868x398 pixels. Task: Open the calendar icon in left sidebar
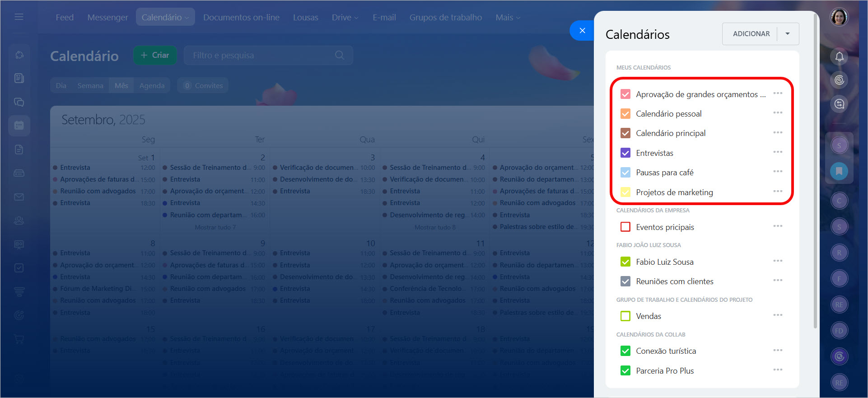(x=19, y=126)
